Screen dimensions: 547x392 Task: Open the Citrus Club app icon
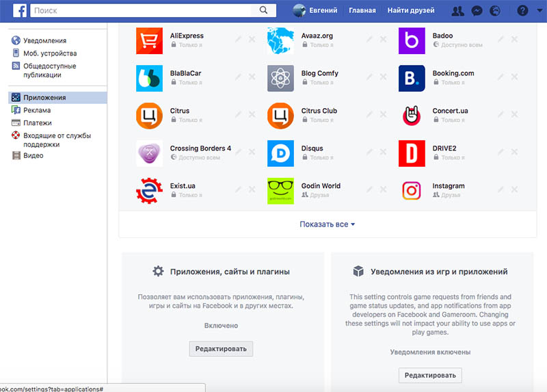tap(280, 116)
